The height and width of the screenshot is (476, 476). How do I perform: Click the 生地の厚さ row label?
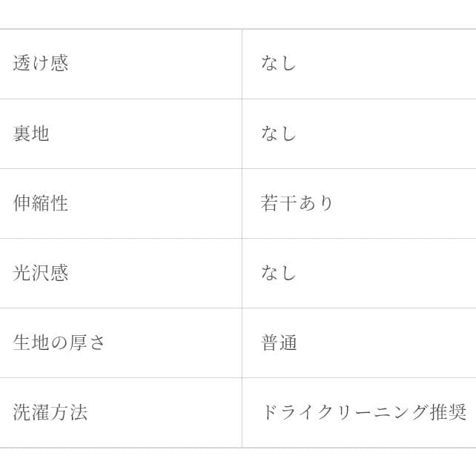pos(59,343)
